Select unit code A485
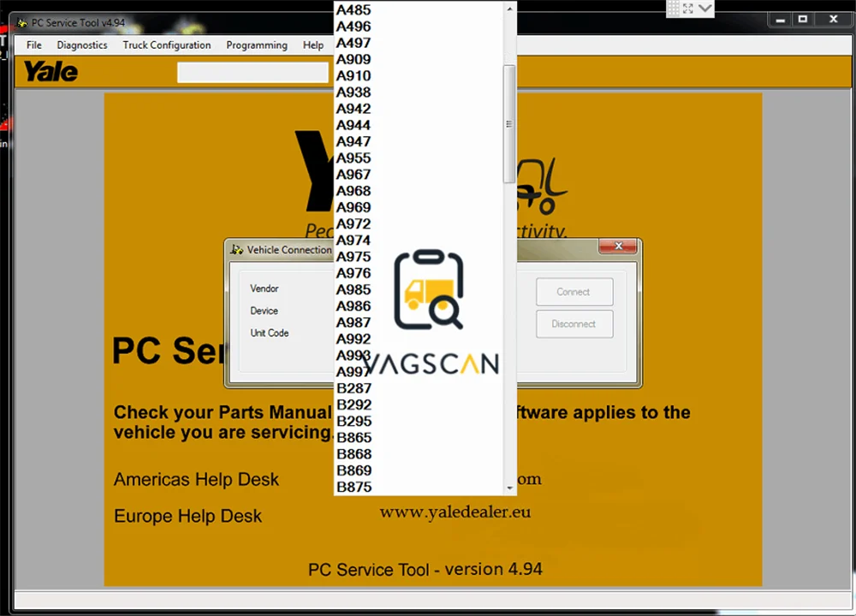 click(x=419, y=9)
